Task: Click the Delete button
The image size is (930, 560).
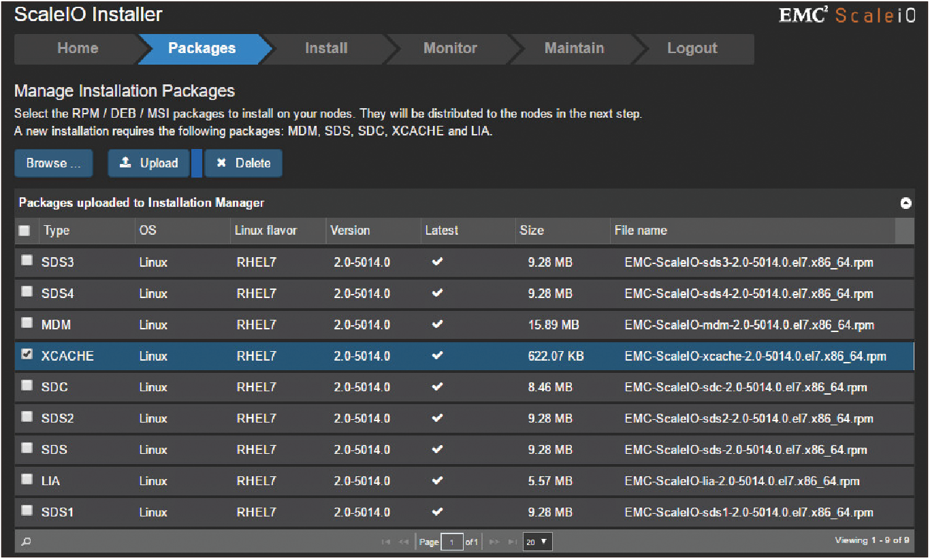Action: coord(243,163)
